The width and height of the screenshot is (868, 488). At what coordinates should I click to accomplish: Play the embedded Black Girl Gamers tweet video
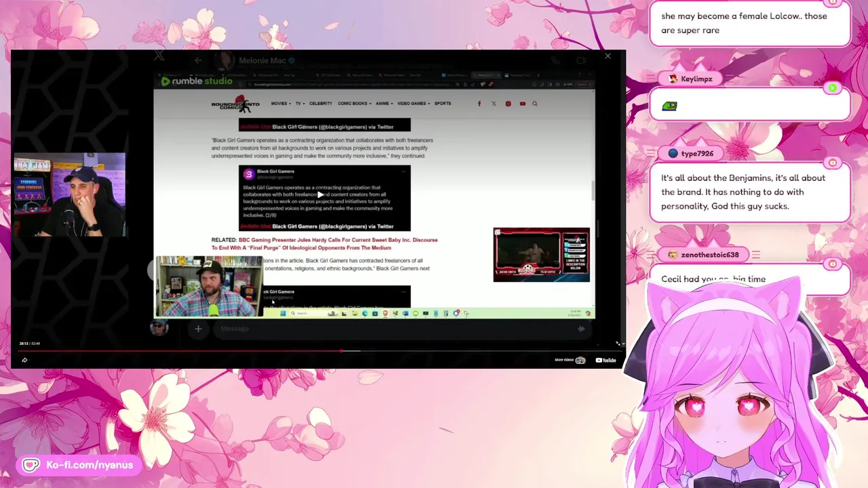(x=320, y=195)
